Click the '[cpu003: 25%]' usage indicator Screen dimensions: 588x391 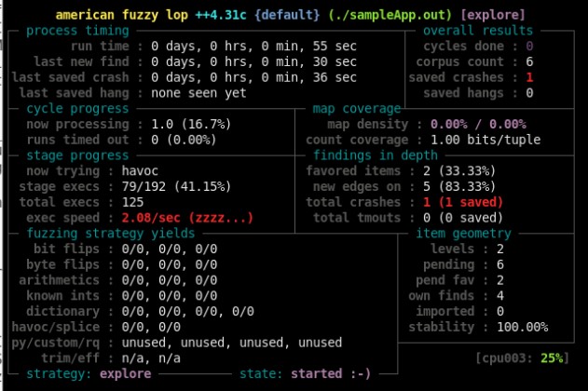pyautogui.click(x=523, y=358)
